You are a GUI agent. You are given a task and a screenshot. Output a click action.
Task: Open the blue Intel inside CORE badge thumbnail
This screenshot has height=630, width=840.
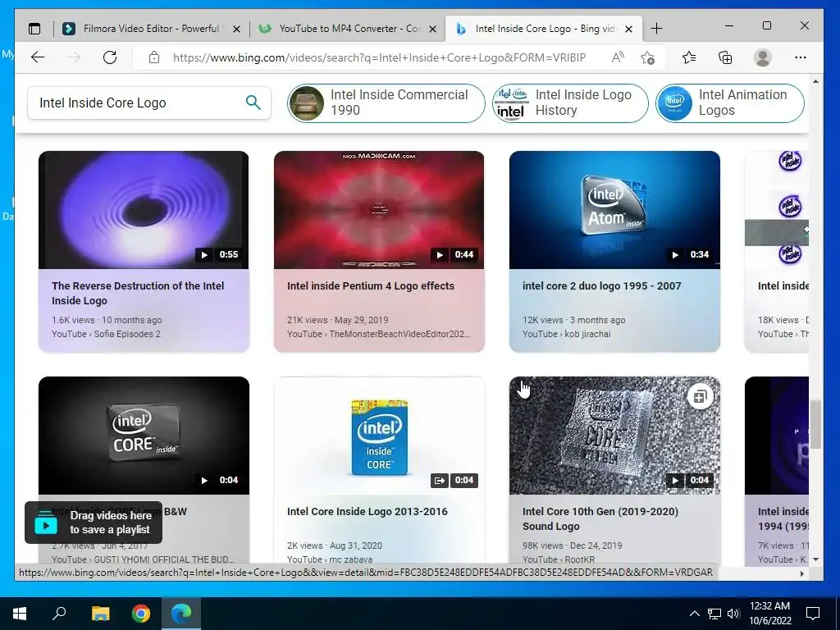tap(379, 435)
